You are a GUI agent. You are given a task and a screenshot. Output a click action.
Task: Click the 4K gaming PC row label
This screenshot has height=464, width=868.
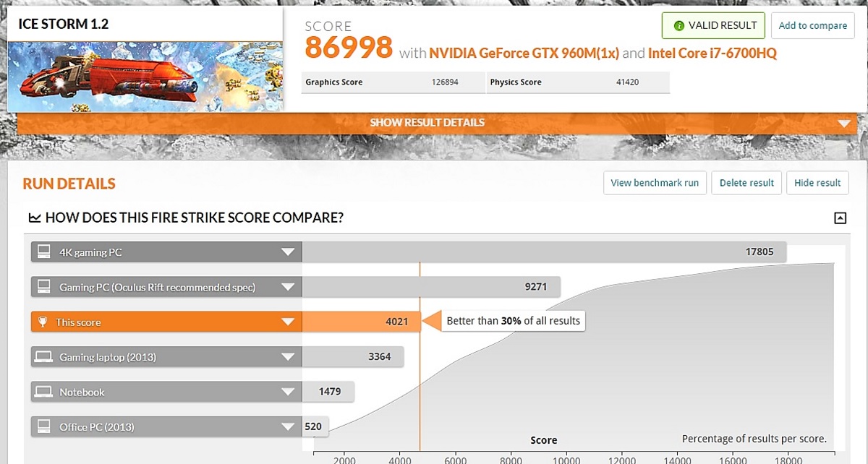[x=90, y=252]
